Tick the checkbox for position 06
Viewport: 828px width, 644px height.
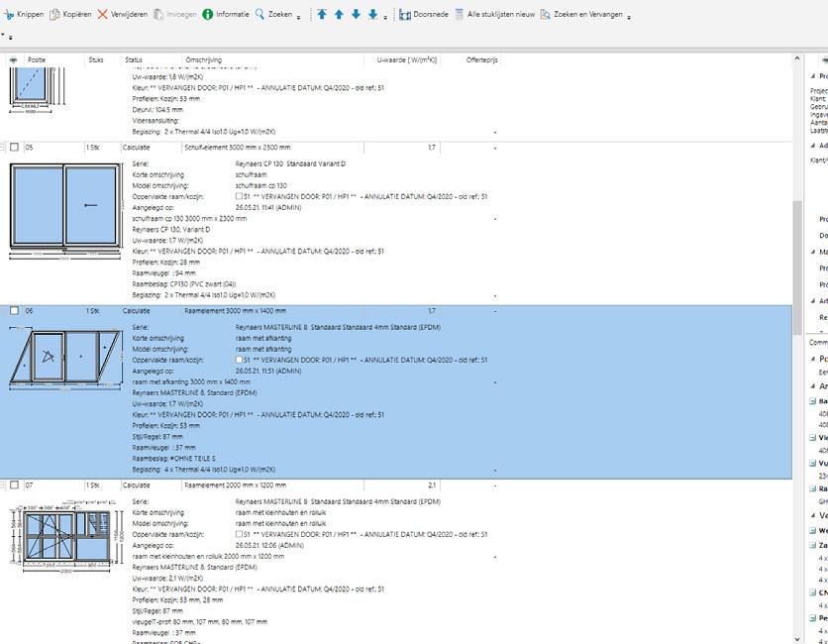[x=14, y=311]
